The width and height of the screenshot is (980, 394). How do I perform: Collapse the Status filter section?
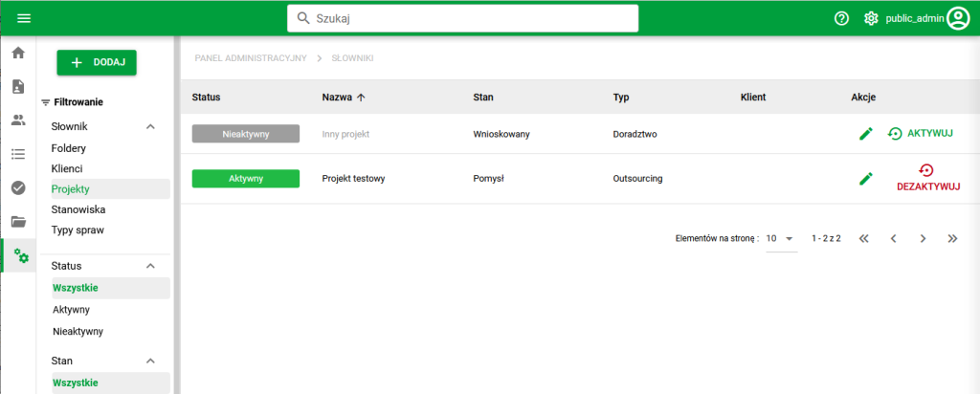pos(150,266)
